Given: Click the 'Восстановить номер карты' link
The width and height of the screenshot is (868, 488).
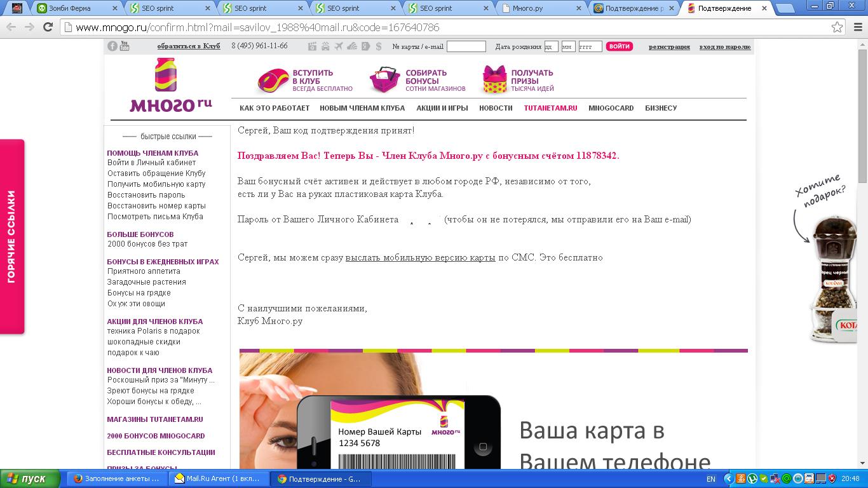Looking at the screenshot, I should tap(156, 206).
